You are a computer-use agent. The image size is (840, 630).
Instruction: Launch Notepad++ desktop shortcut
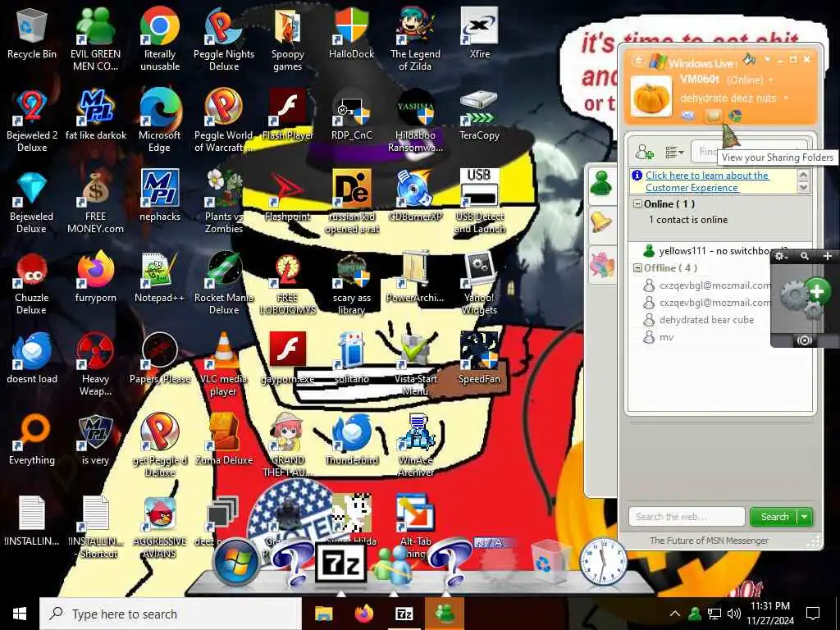click(160, 277)
